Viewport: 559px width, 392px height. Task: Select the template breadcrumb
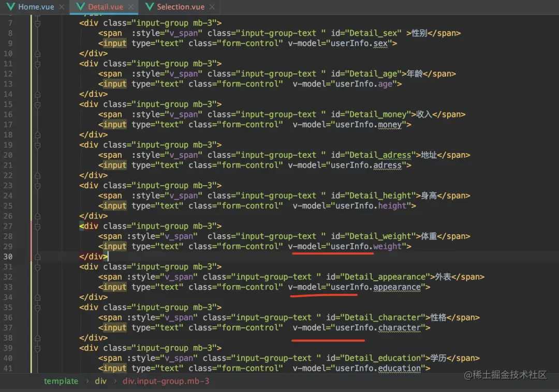click(61, 381)
